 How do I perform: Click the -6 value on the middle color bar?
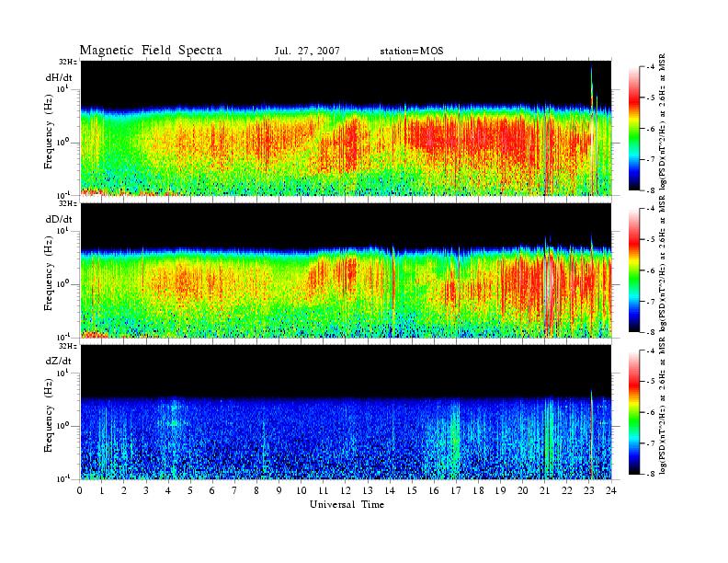point(651,270)
